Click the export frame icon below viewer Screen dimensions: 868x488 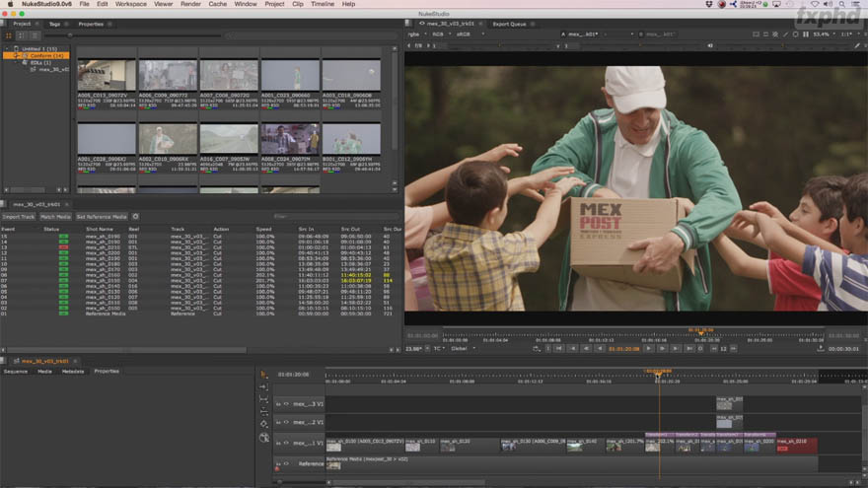(x=820, y=349)
